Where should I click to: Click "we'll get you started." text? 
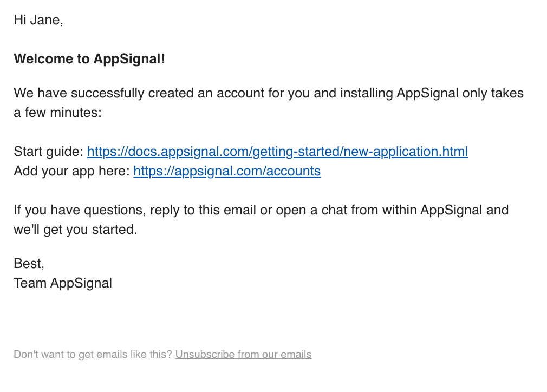click(77, 229)
